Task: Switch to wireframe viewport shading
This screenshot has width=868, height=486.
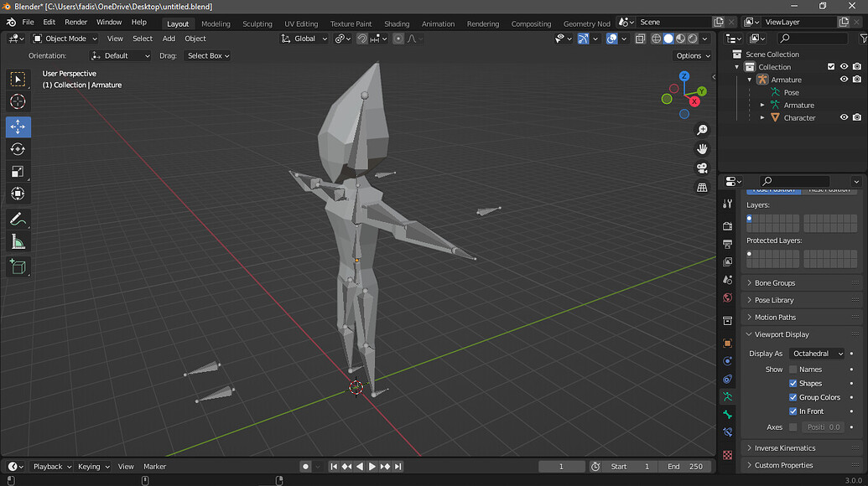Action: [x=656, y=39]
